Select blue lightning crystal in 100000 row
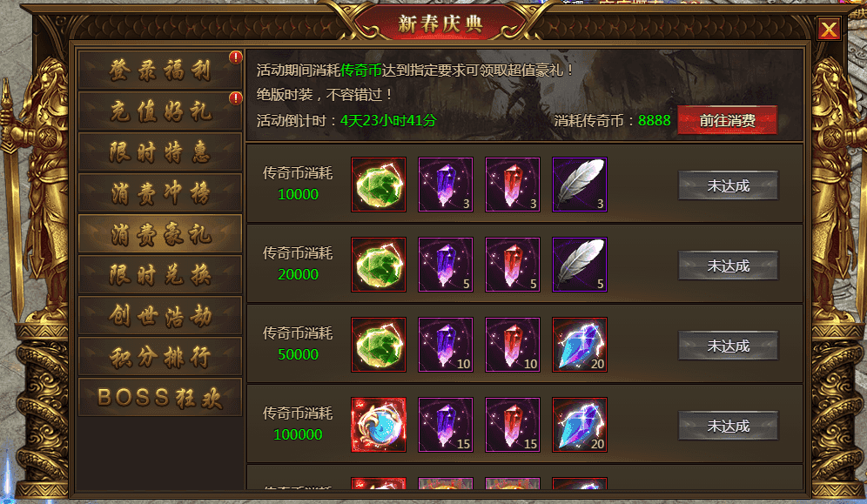 coord(580,425)
